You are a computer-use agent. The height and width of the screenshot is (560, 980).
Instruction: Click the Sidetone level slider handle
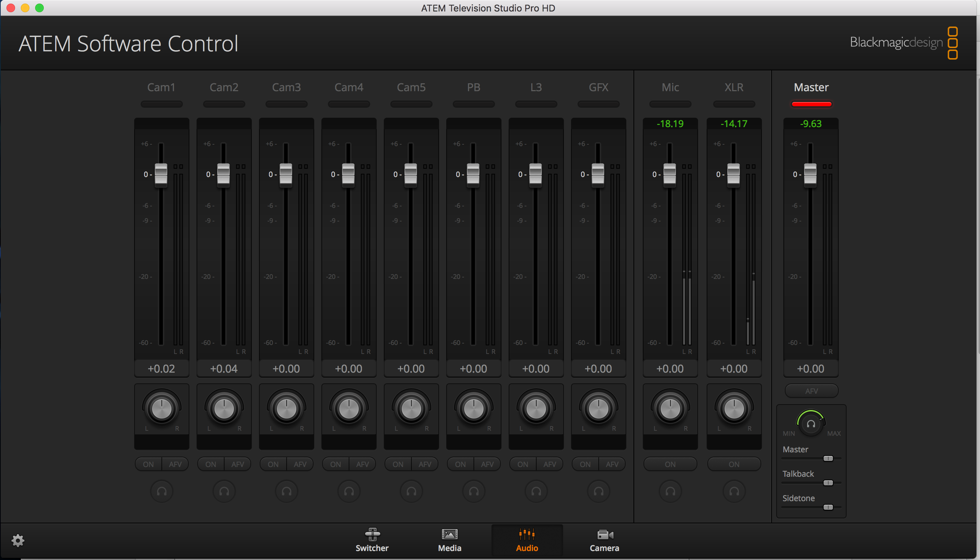[x=828, y=507]
